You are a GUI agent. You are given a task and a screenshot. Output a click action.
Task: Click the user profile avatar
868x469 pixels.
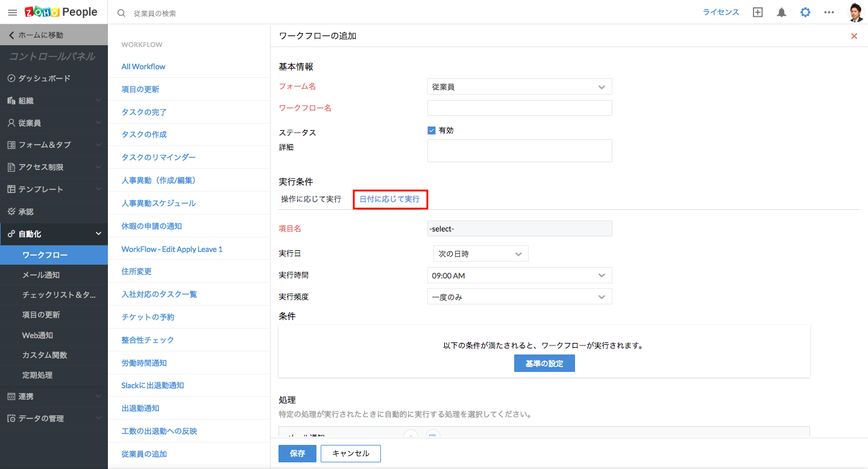[856, 12]
